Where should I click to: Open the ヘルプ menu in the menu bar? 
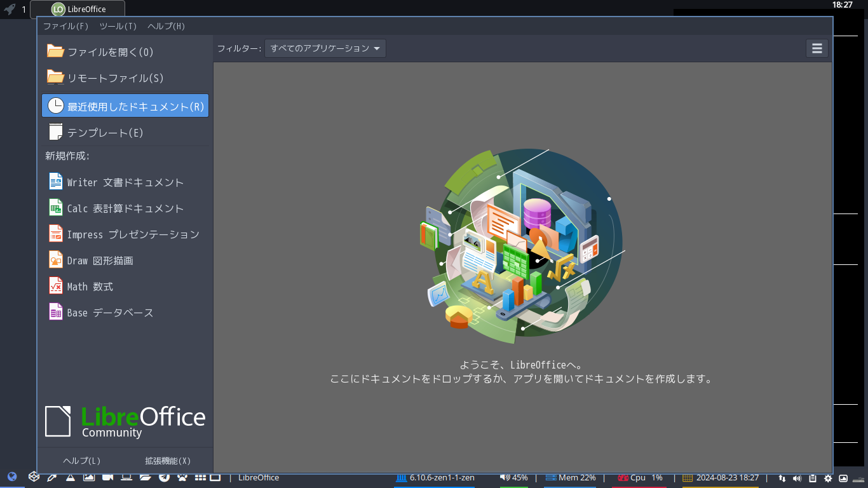tap(166, 26)
